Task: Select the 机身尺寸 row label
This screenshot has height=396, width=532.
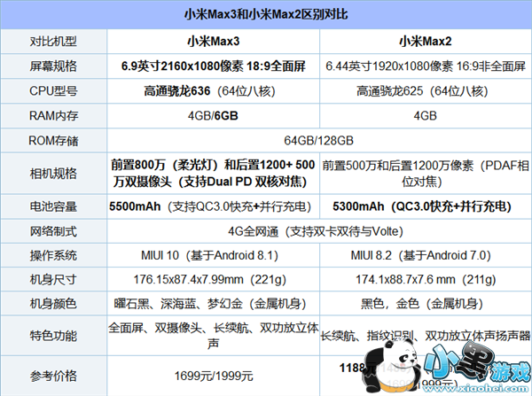Action: pyautogui.click(x=53, y=280)
